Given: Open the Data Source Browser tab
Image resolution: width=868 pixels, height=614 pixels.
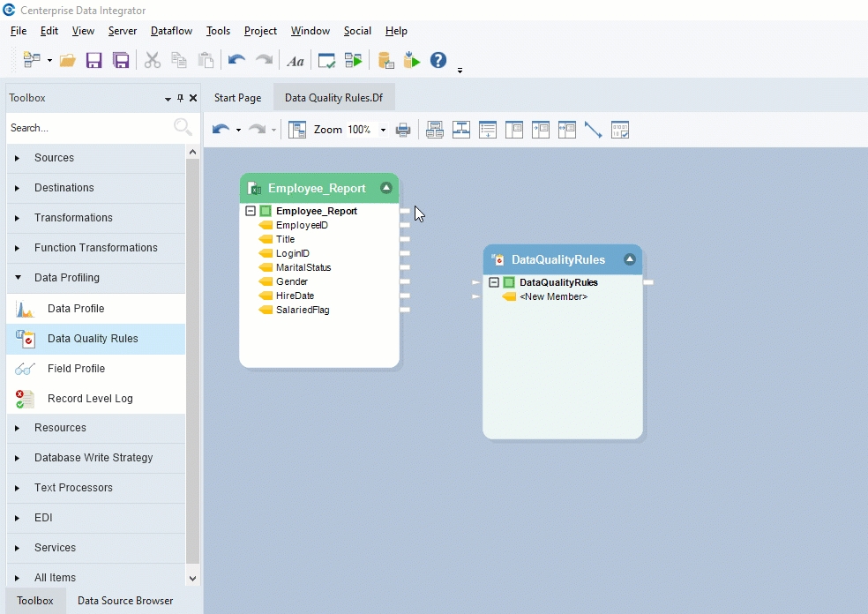Looking at the screenshot, I should tap(125, 601).
